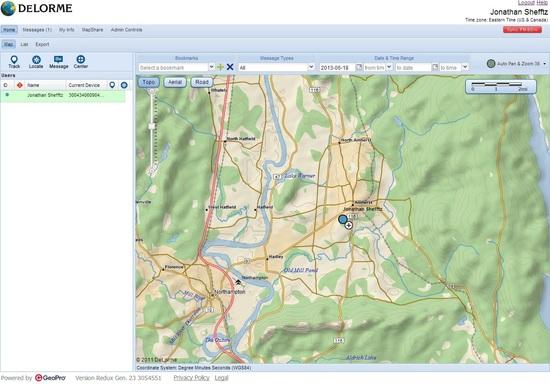550x384 pixels.
Task: Click the Current Device column header
Action: [x=84, y=85]
